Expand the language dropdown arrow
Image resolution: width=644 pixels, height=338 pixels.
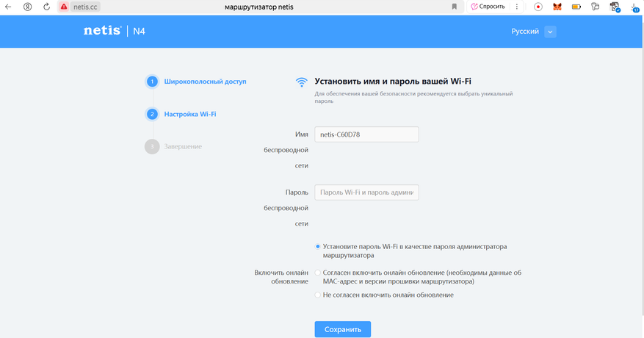pyautogui.click(x=550, y=32)
